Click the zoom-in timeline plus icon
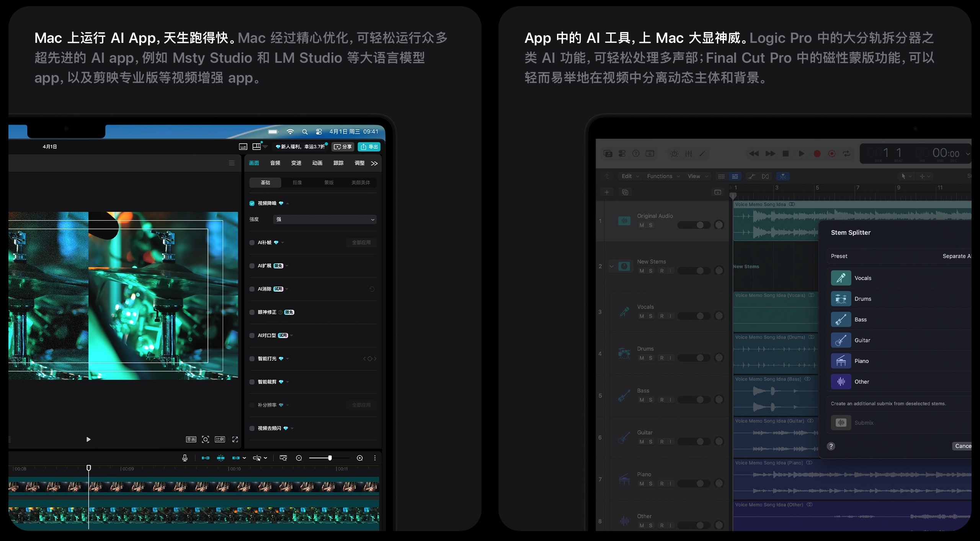 (359, 458)
